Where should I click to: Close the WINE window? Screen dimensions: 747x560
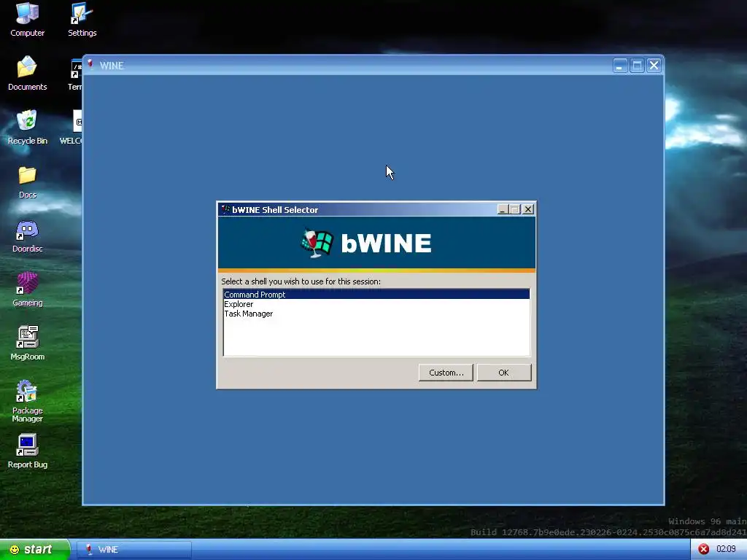coord(654,65)
